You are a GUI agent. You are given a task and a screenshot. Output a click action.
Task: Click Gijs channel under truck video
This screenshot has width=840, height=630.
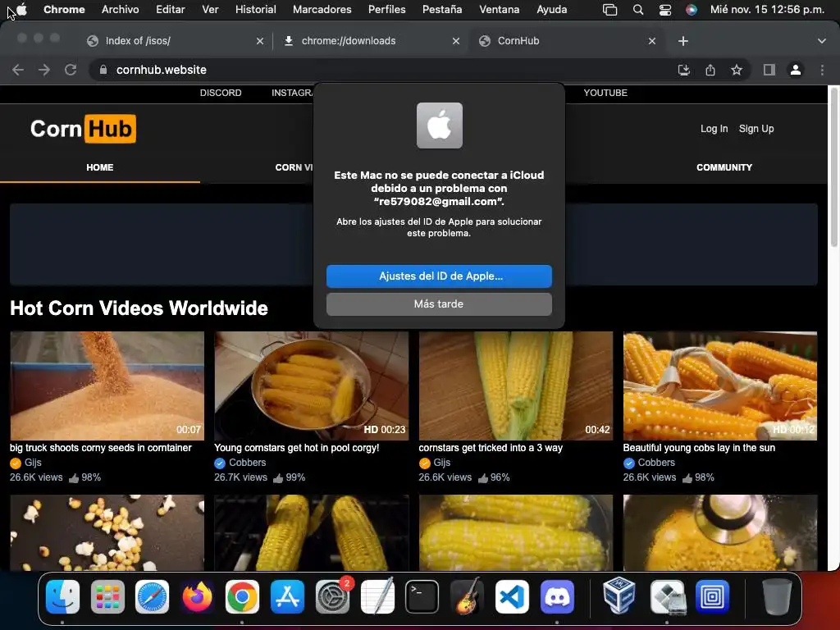click(33, 463)
